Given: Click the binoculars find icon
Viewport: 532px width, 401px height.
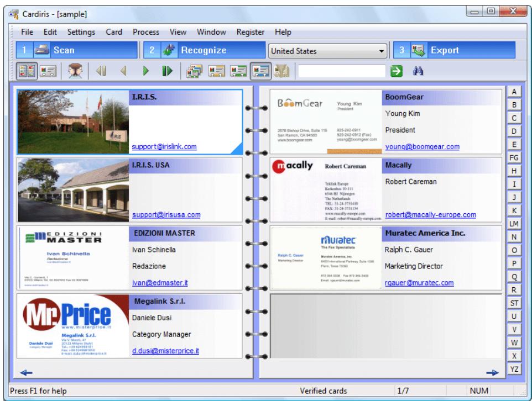Looking at the screenshot, I should pos(418,71).
